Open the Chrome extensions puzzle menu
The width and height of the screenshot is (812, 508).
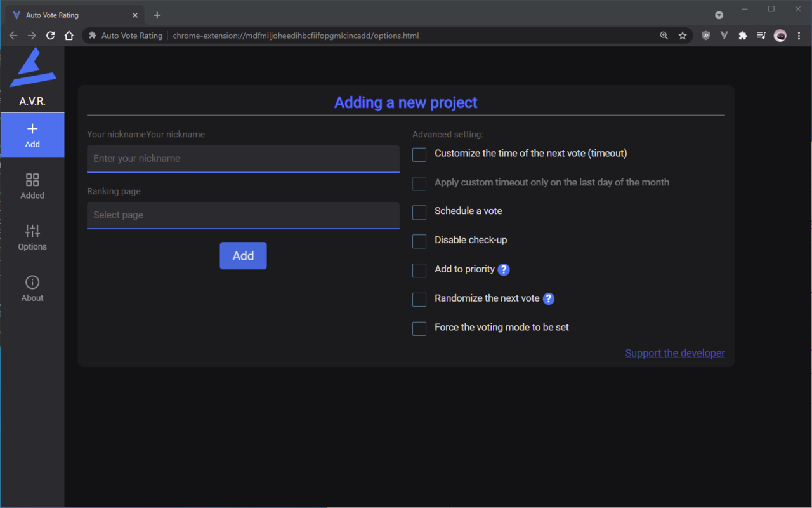pyautogui.click(x=743, y=36)
